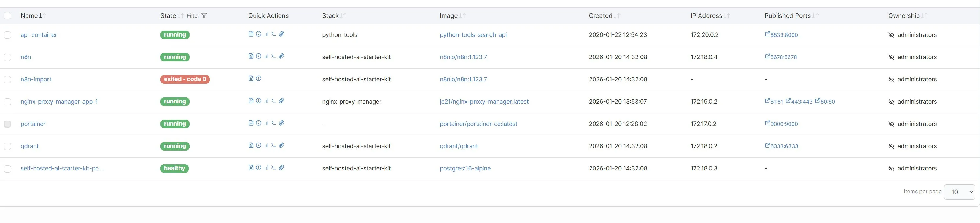Inspect the postgres starter-kit container
The height and width of the screenshot is (223, 980).
tap(258, 167)
